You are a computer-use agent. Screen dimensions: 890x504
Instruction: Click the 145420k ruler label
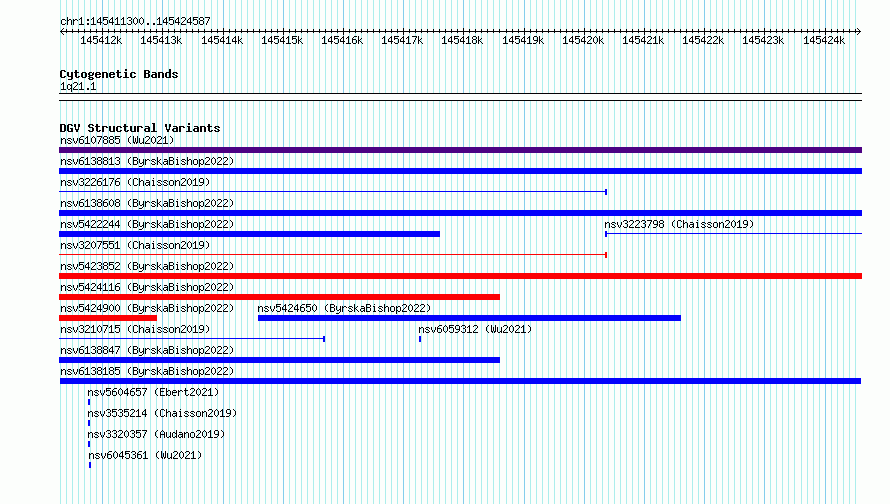(x=583, y=40)
